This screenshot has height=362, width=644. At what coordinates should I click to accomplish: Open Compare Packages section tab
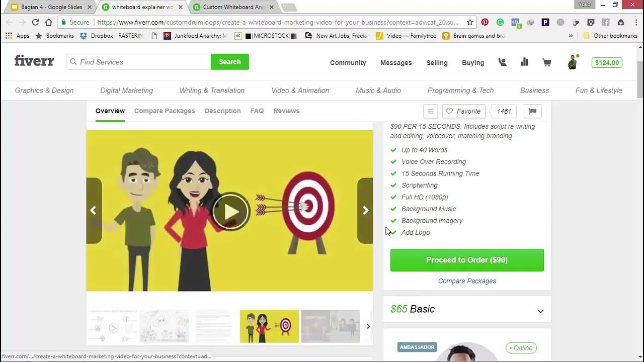[165, 111]
